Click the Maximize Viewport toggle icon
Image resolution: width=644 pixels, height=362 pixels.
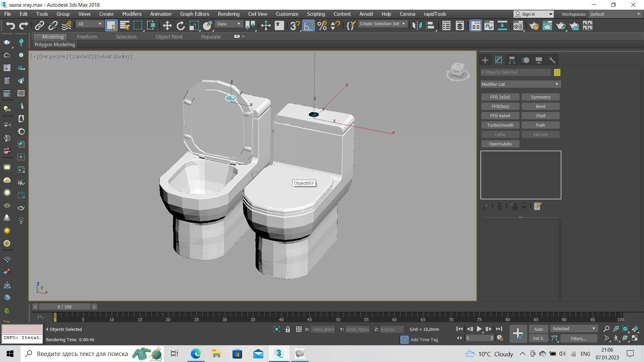pos(635,339)
